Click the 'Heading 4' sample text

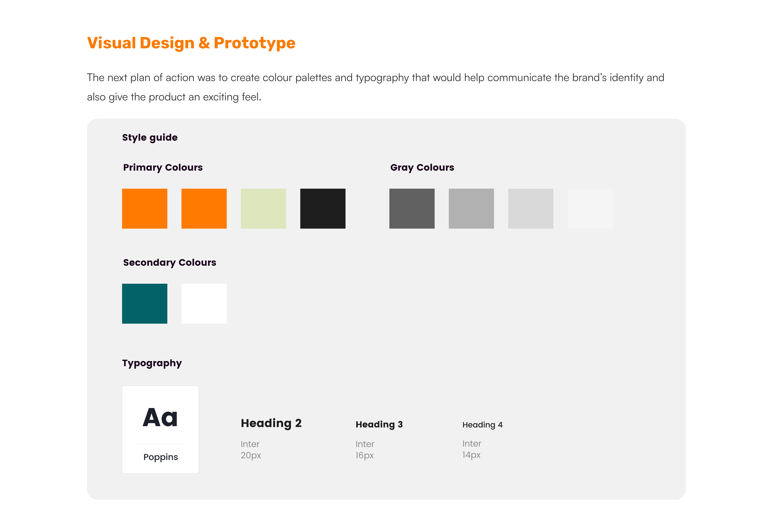pos(482,425)
